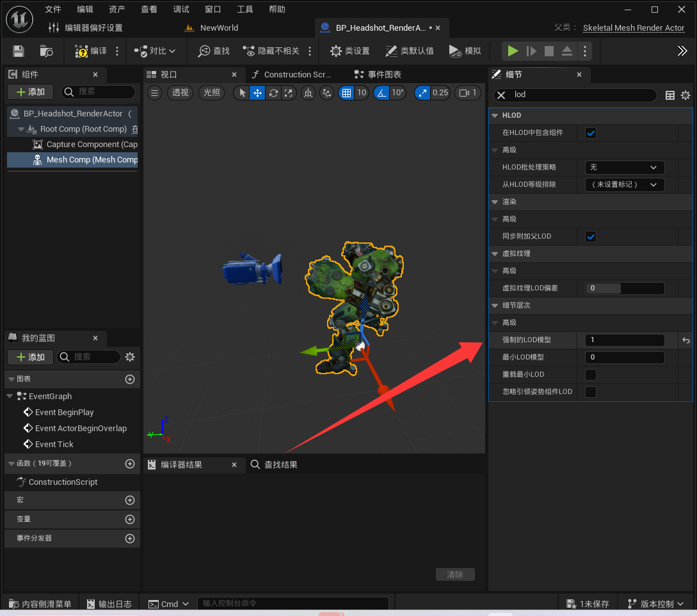Toggle grid snapping
Viewport: 697px width, 616px height.
(x=346, y=93)
